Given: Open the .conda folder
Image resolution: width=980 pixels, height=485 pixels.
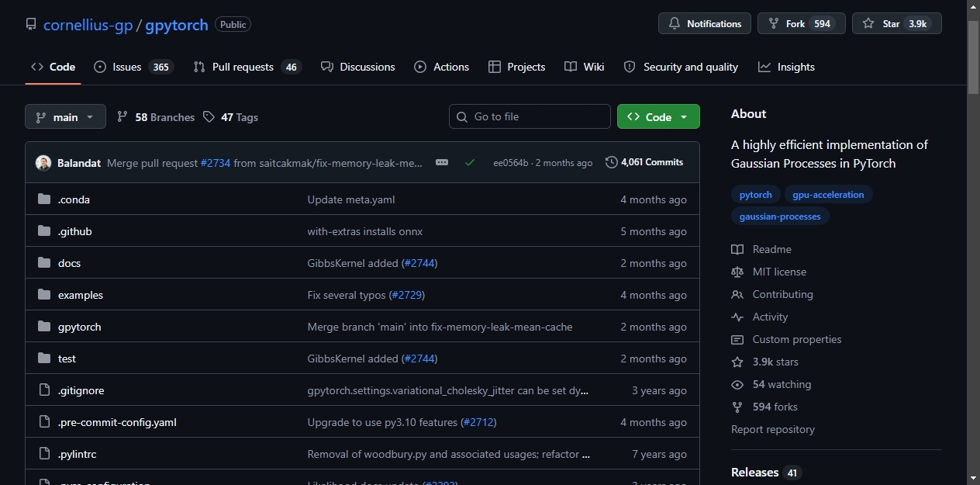Looking at the screenshot, I should [74, 199].
